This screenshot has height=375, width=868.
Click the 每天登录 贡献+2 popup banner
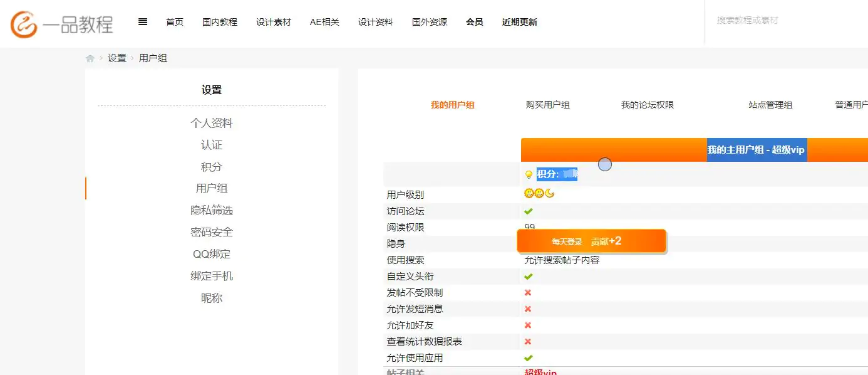591,241
